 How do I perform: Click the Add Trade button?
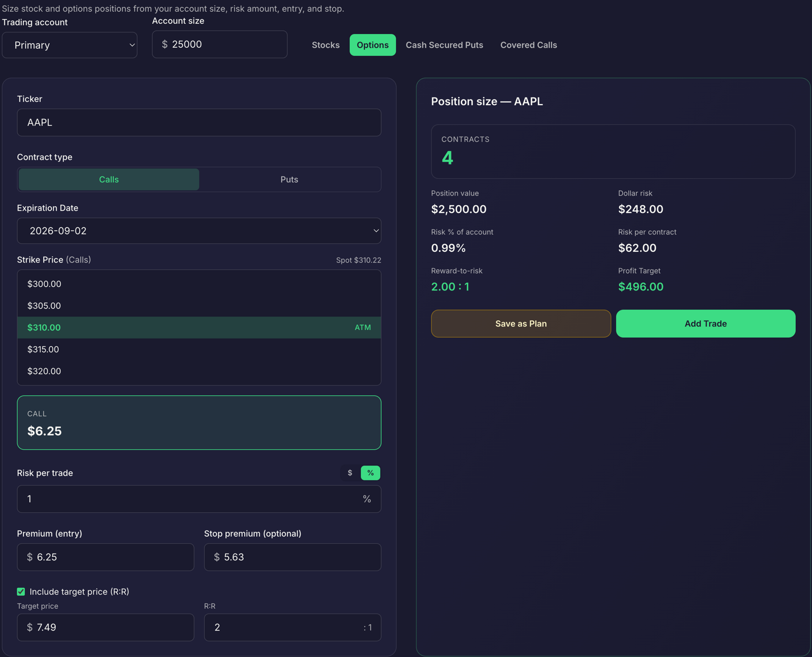[705, 323]
